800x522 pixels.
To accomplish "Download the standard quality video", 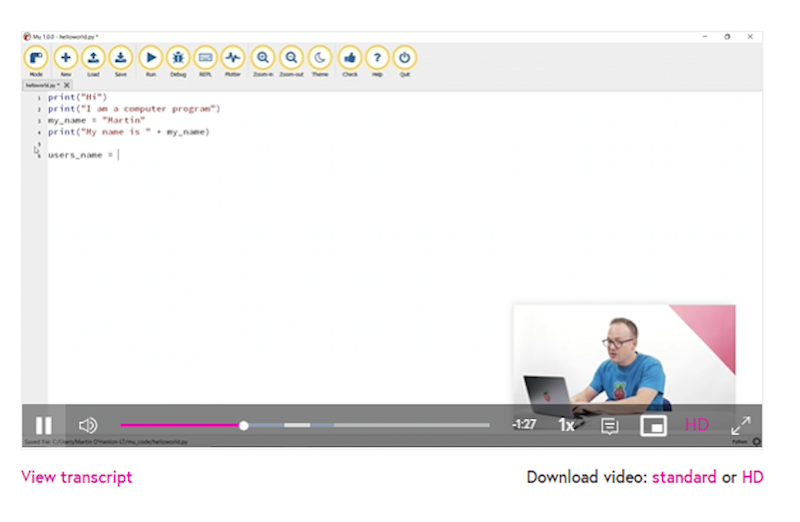I will tap(684, 477).
